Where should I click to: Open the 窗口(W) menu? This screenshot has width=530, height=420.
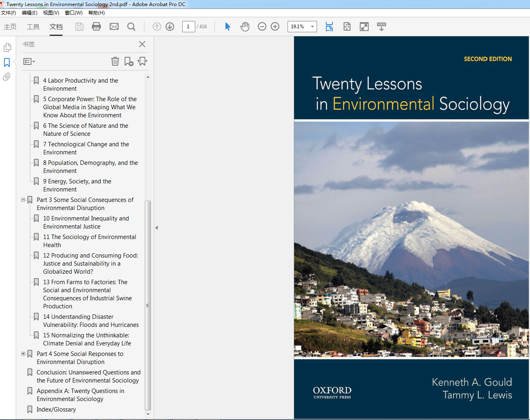pos(74,13)
